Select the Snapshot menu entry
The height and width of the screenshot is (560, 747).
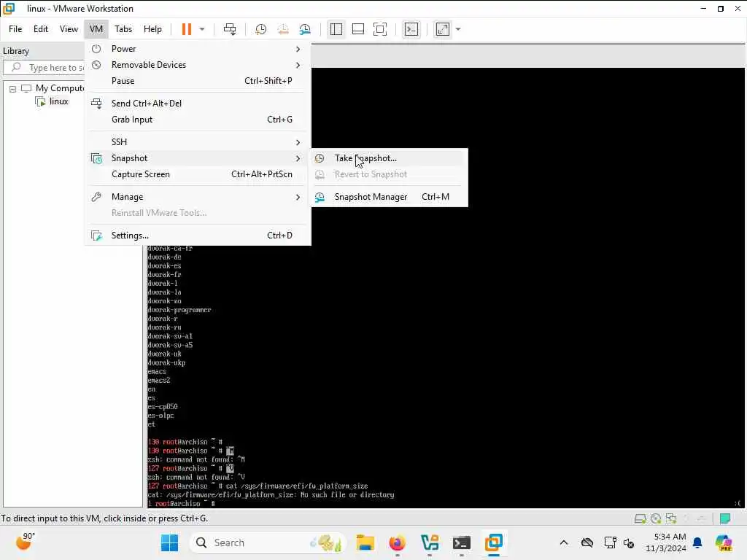pos(198,158)
